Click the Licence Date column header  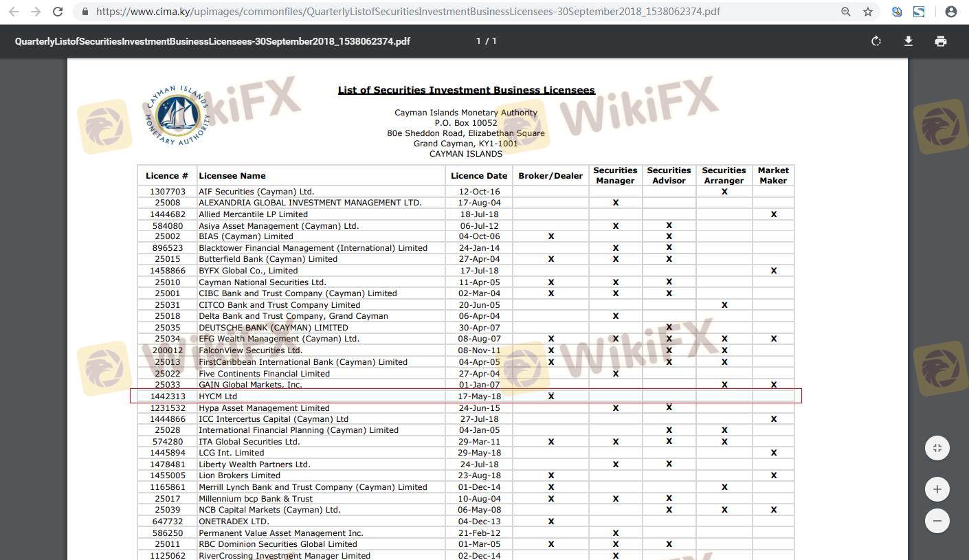(x=479, y=176)
